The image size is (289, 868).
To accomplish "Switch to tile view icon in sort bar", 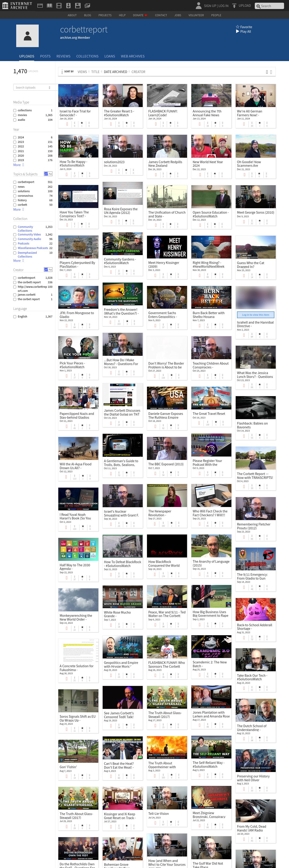I will pos(267,72).
